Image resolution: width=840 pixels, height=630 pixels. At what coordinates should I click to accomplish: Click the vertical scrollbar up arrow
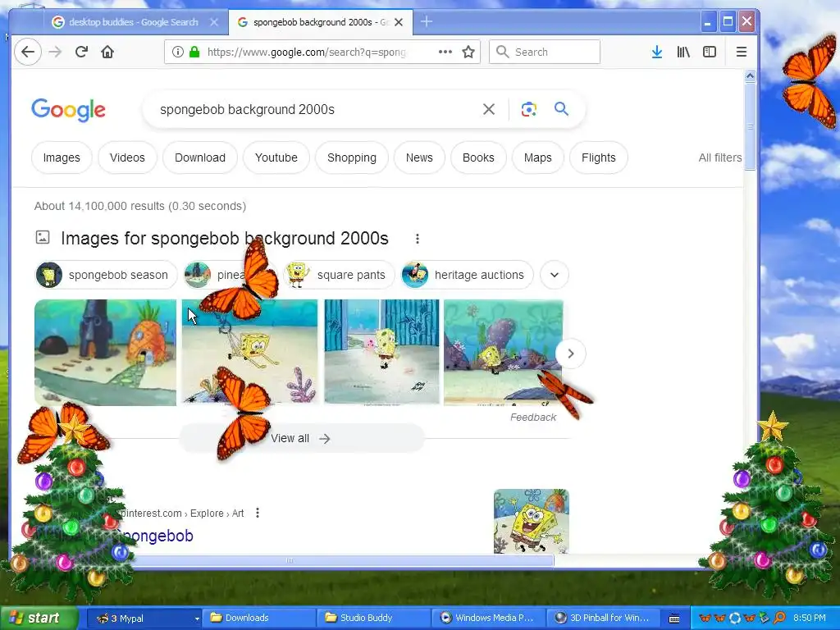pyautogui.click(x=750, y=76)
